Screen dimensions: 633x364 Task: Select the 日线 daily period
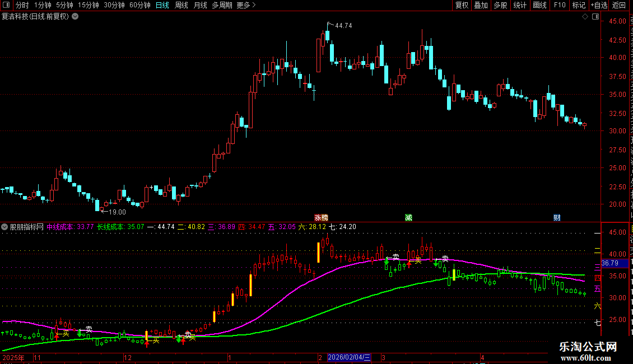(162, 5)
